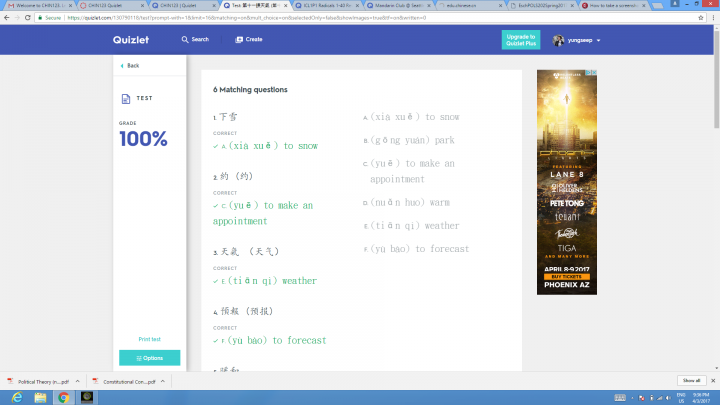The image size is (720, 405).
Task: Open Internet Explorer from taskbar
Action: (17, 397)
